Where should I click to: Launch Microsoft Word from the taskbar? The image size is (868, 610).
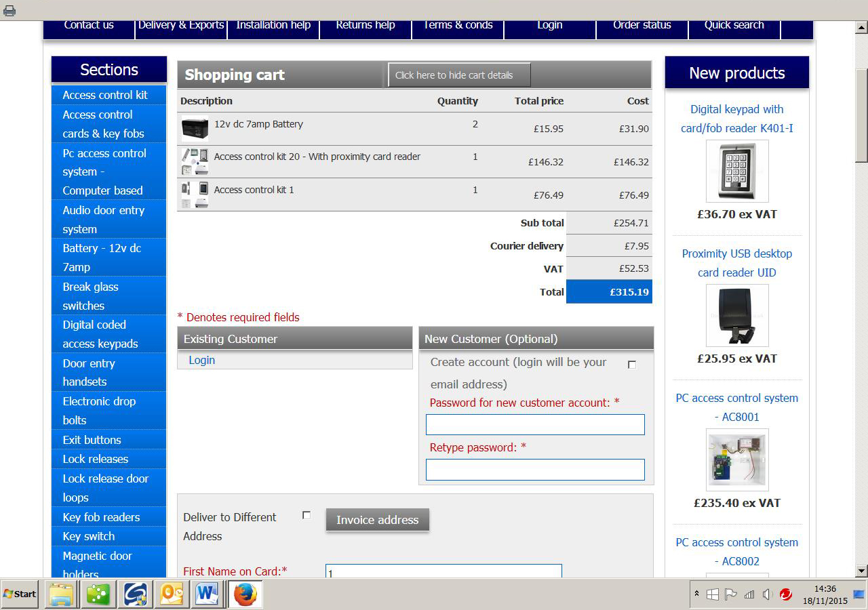(x=207, y=594)
